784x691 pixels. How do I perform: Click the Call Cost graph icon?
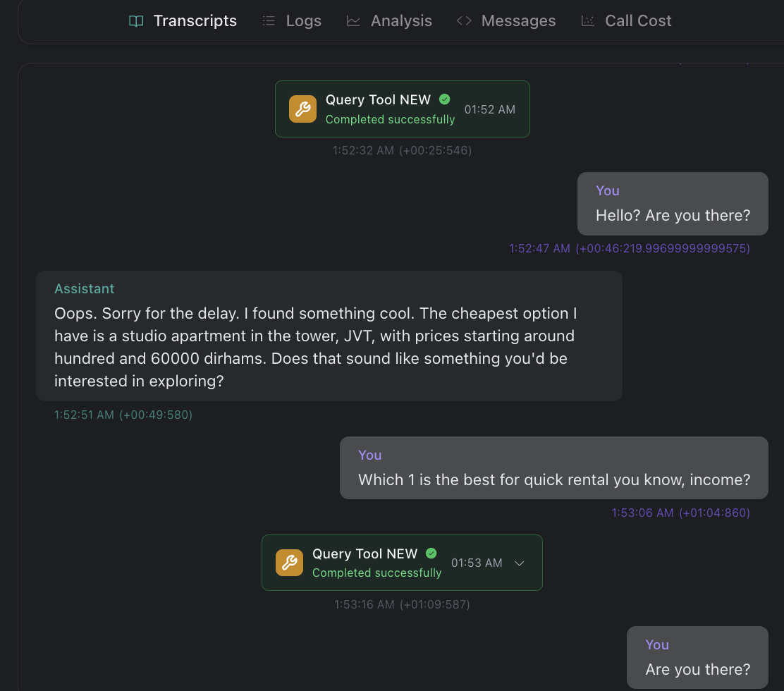pos(587,21)
